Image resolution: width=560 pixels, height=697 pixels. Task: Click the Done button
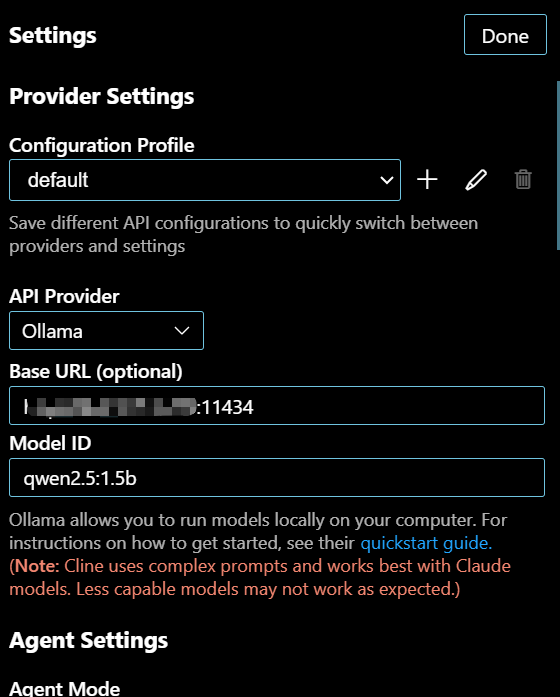coord(505,35)
